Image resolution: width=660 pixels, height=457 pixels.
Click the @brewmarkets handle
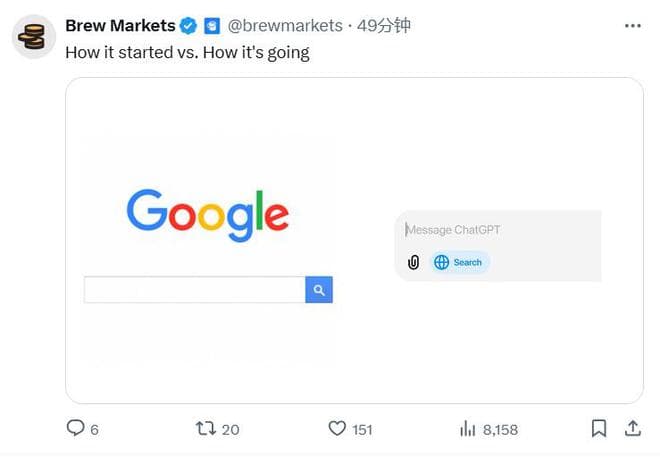click(x=286, y=25)
